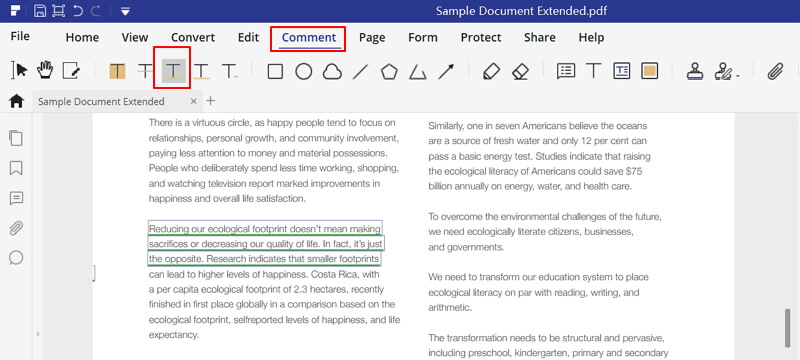Click the underlined line 'sacrifices or decreasing our quality'
Image resolution: width=800 pixels, height=360 pixels.
coord(266,244)
